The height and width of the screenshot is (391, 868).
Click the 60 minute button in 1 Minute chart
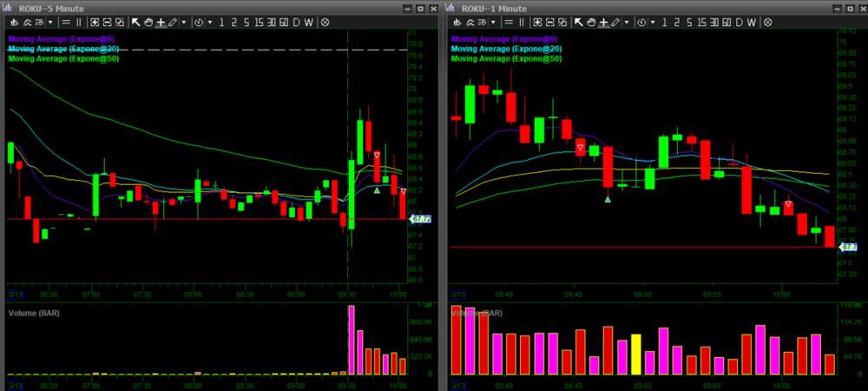point(725,22)
